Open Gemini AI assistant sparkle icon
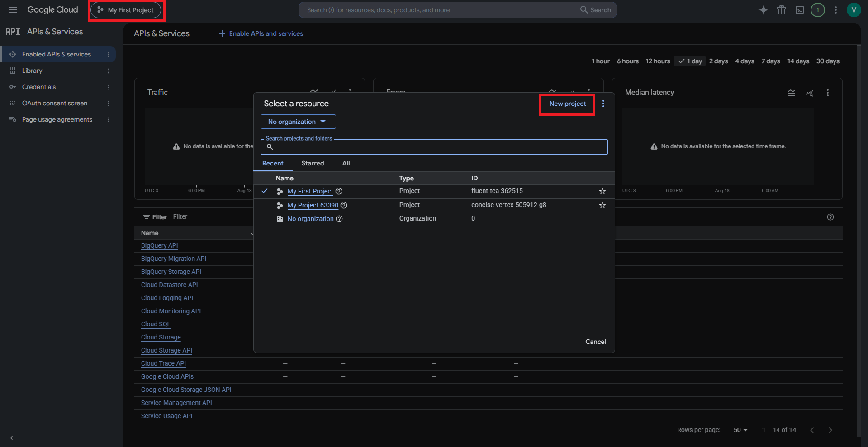 coord(764,10)
